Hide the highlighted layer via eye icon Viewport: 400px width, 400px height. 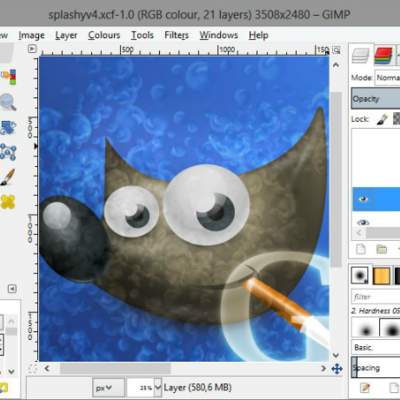point(363,199)
